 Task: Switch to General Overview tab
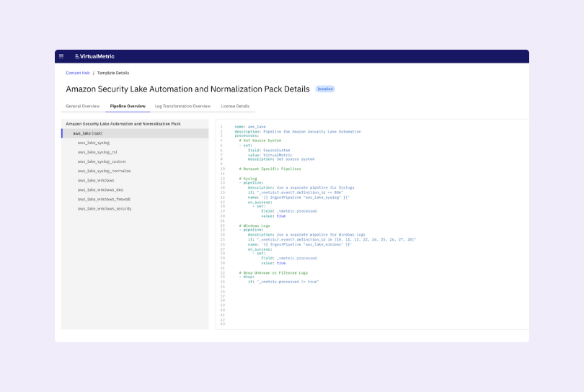pos(83,106)
